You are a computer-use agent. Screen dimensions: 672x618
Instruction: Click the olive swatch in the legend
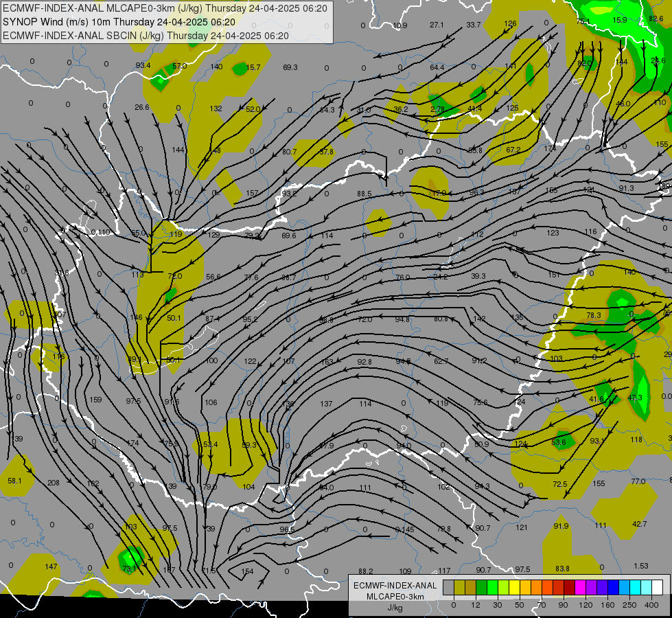click(460, 588)
